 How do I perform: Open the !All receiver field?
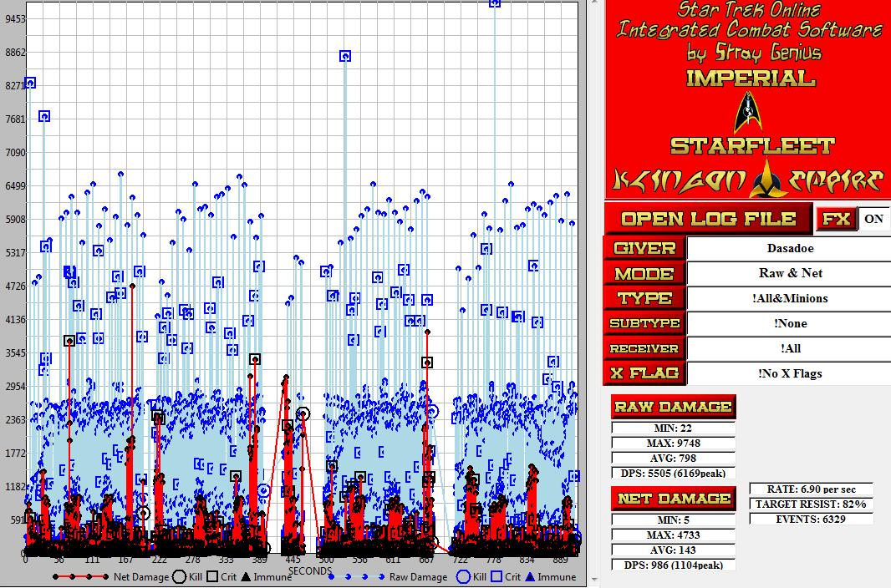(790, 348)
